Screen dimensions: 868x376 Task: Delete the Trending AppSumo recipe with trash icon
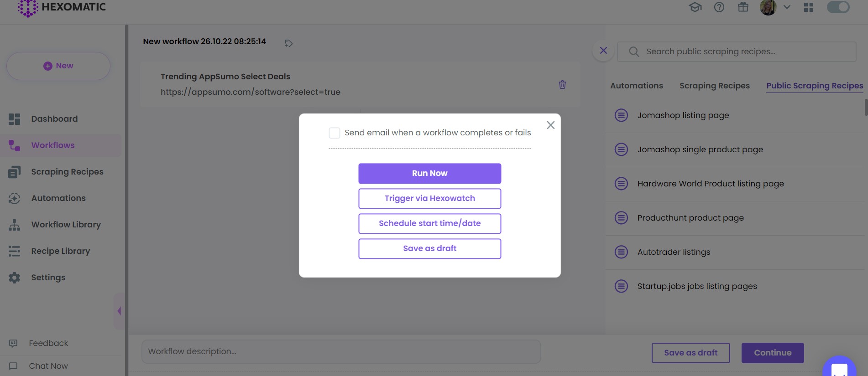562,85
